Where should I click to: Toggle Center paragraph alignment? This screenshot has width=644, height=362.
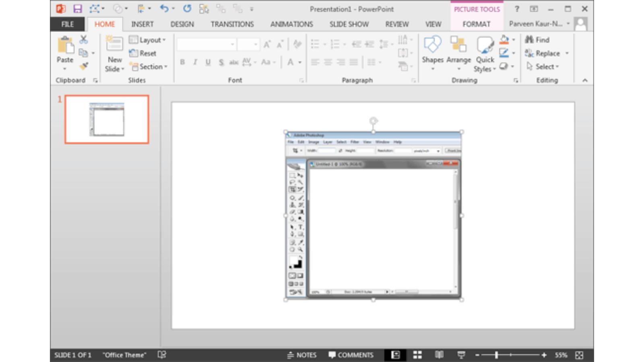[328, 62]
